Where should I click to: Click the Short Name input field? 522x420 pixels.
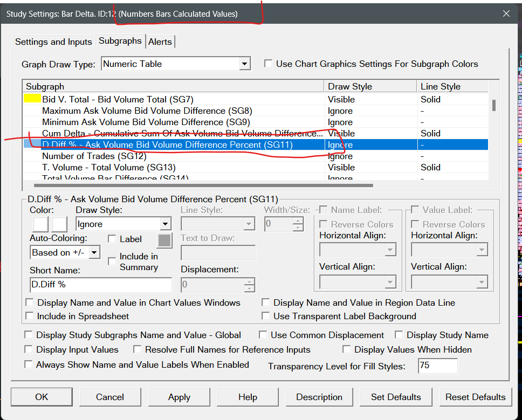point(101,285)
